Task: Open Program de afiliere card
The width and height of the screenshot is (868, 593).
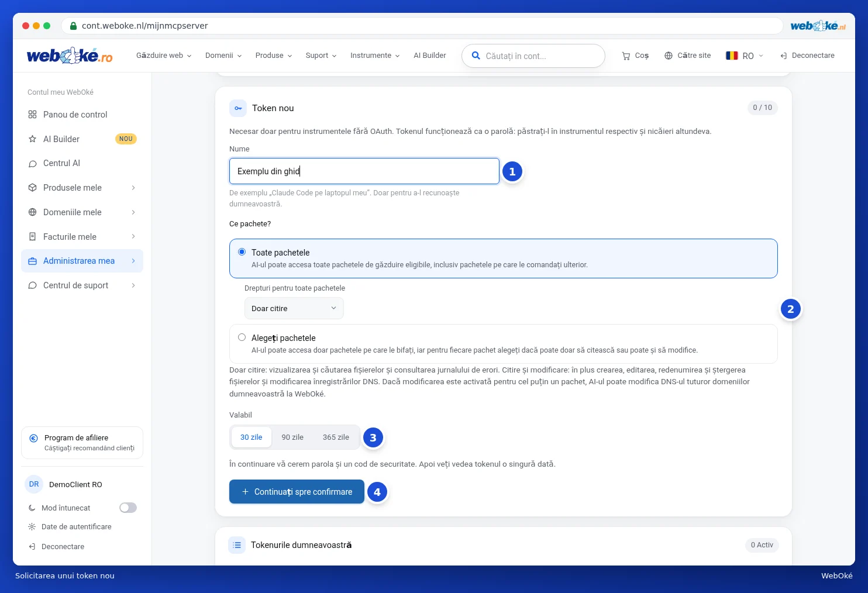Action: 82,443
